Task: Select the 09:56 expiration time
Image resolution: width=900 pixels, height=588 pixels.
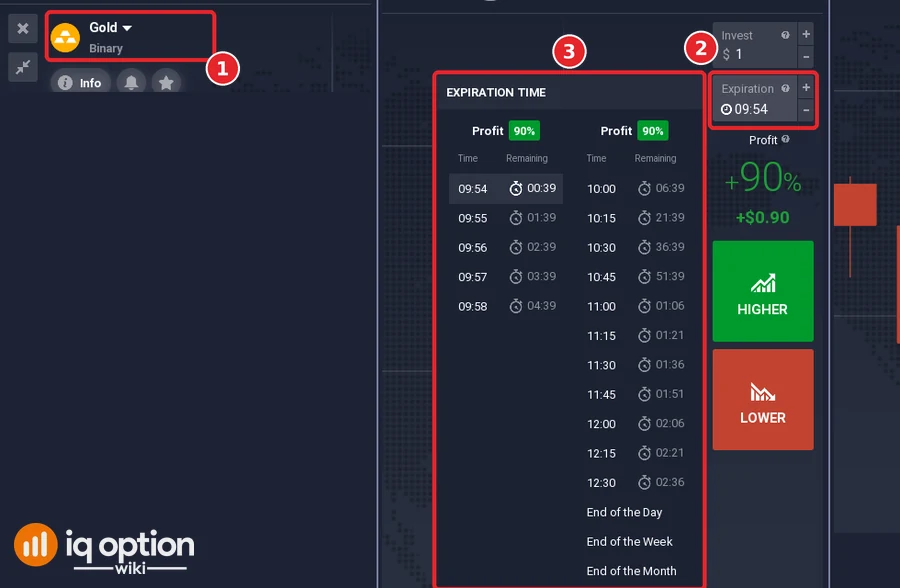Action: coord(506,247)
